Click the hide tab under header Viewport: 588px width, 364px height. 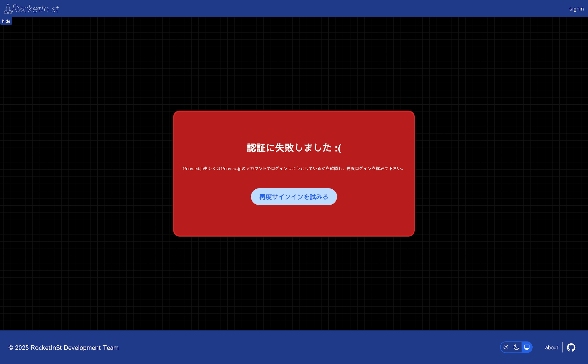tap(6, 21)
